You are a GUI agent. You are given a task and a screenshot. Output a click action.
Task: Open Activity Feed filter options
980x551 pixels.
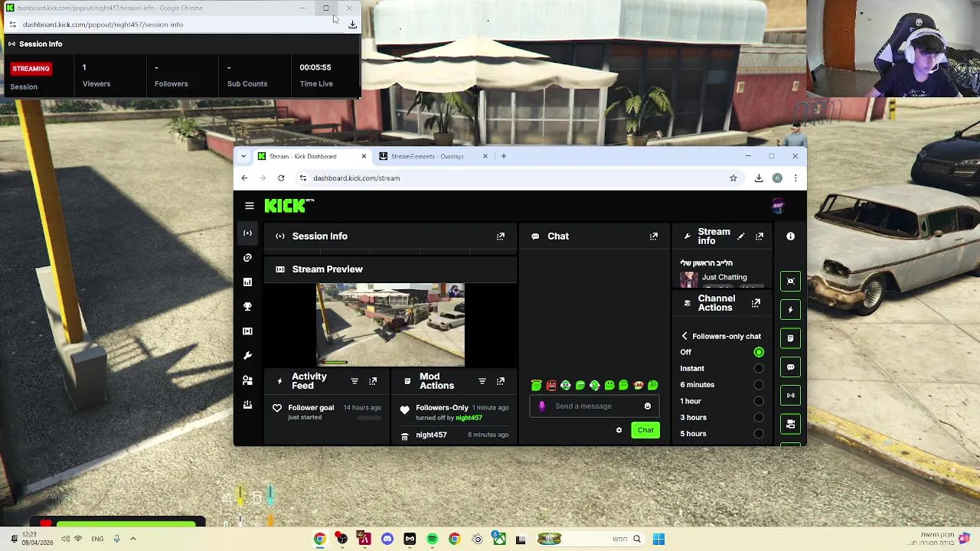pos(354,381)
